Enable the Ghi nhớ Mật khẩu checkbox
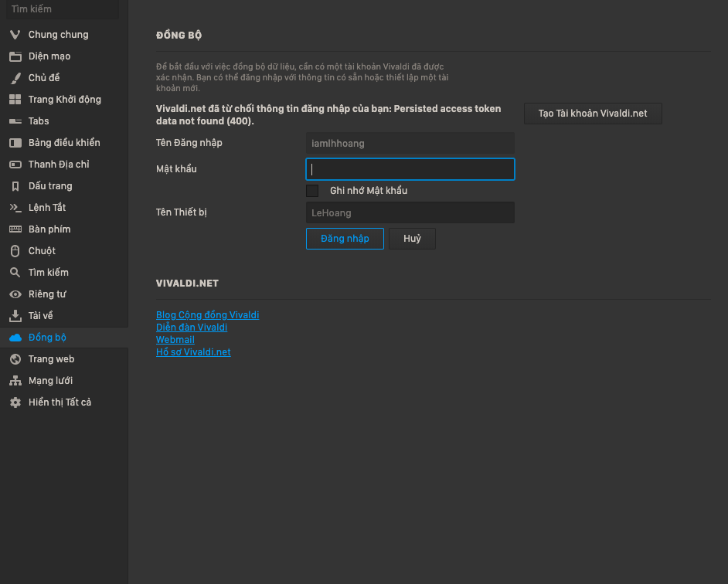The image size is (728, 584). (x=312, y=191)
